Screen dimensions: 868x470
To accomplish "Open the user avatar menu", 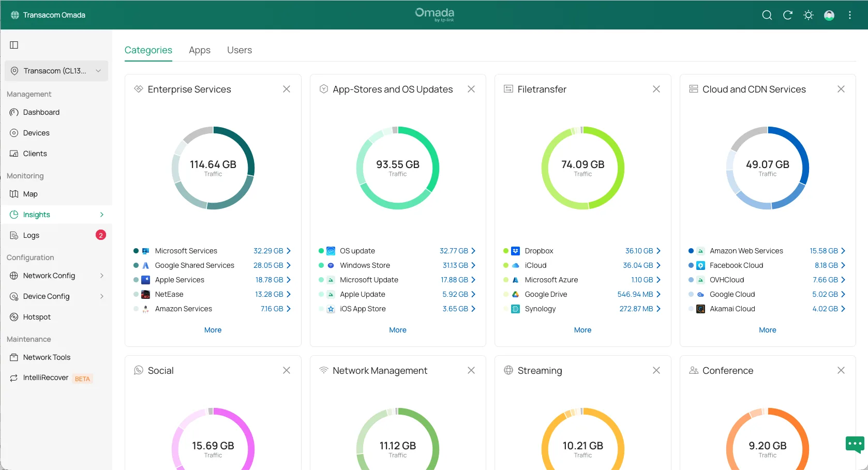I will tap(829, 15).
